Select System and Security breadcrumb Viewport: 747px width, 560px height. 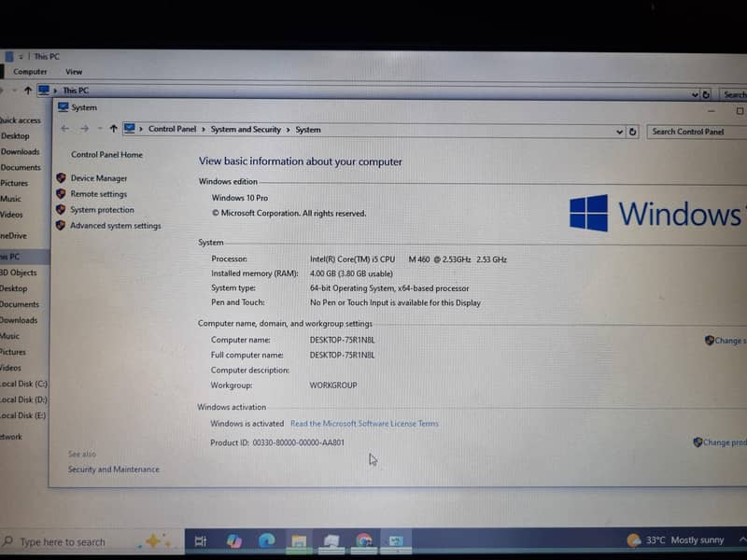pyautogui.click(x=246, y=130)
